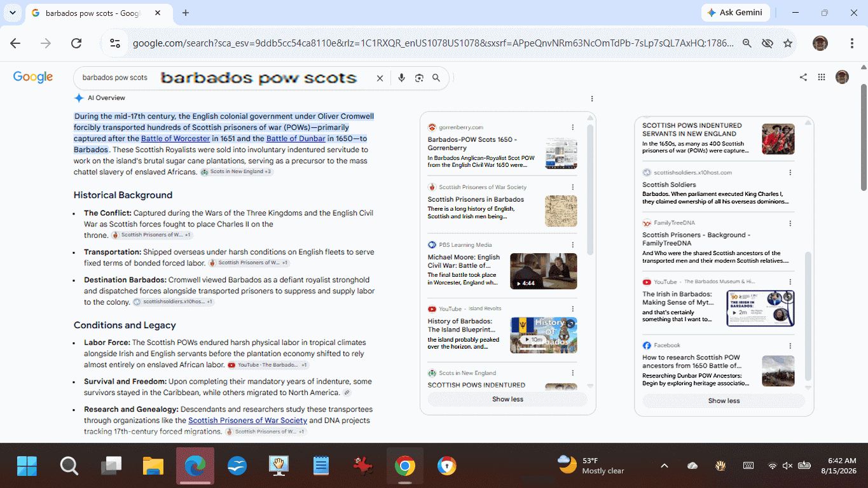
Task: Open the Ask Gemini button
Action: click(736, 13)
